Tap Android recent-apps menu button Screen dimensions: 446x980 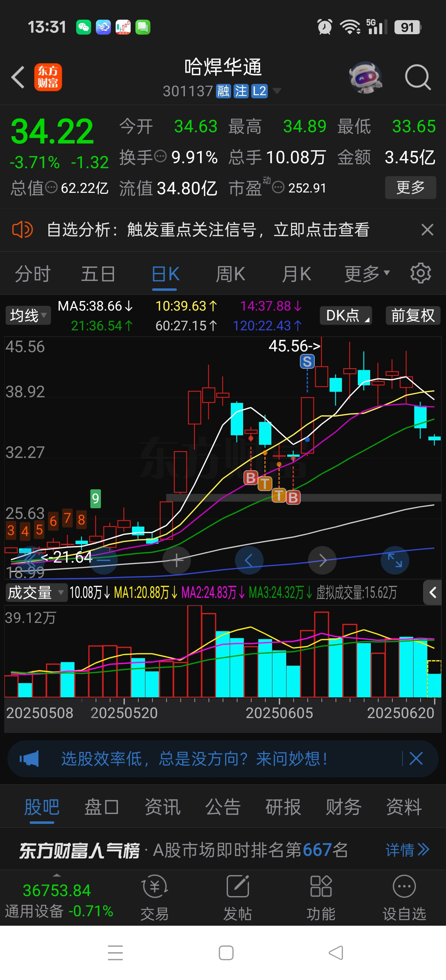[115, 953]
